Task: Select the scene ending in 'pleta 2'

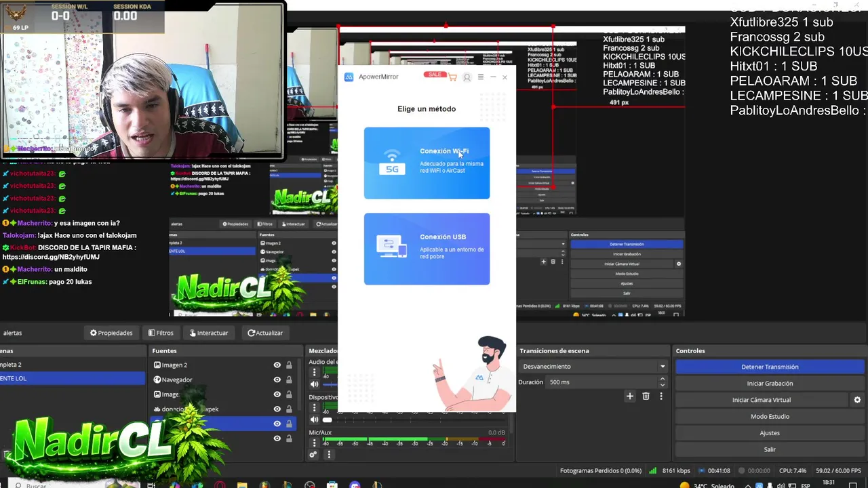Action: [x=72, y=365]
